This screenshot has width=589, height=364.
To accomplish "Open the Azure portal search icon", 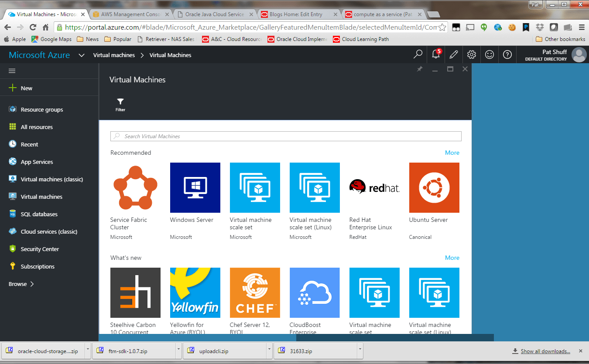I will [418, 54].
